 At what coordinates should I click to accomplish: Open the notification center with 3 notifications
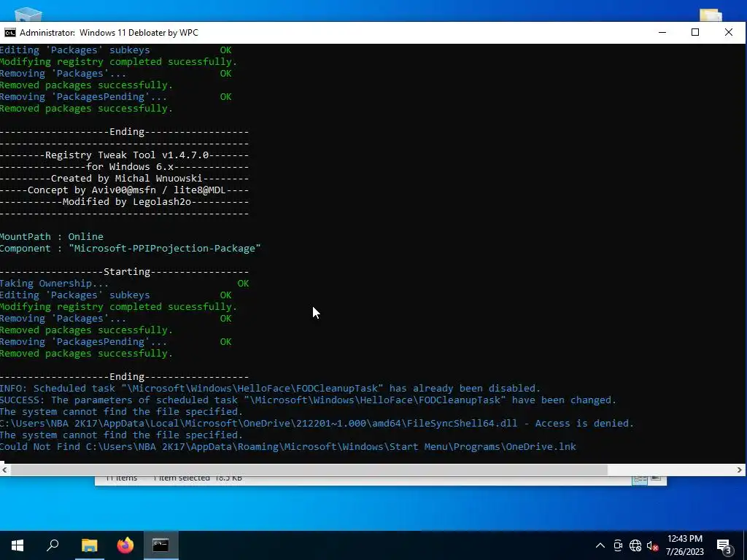[724, 545]
